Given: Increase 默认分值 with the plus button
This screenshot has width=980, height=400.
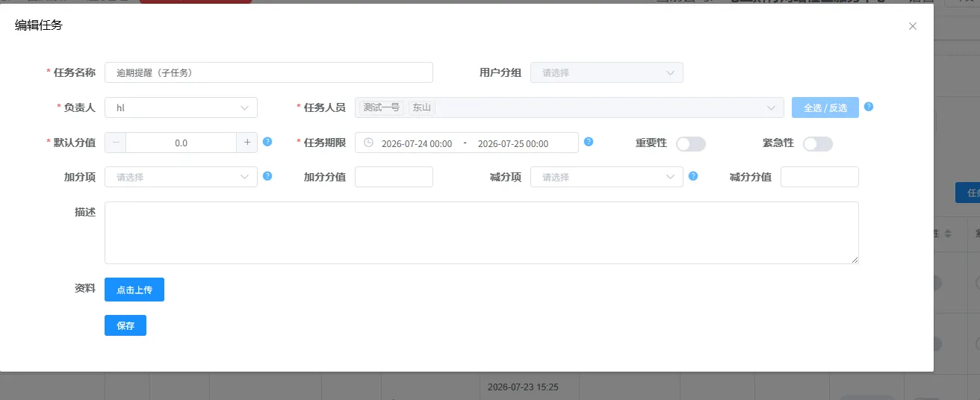Looking at the screenshot, I should pyautogui.click(x=247, y=143).
